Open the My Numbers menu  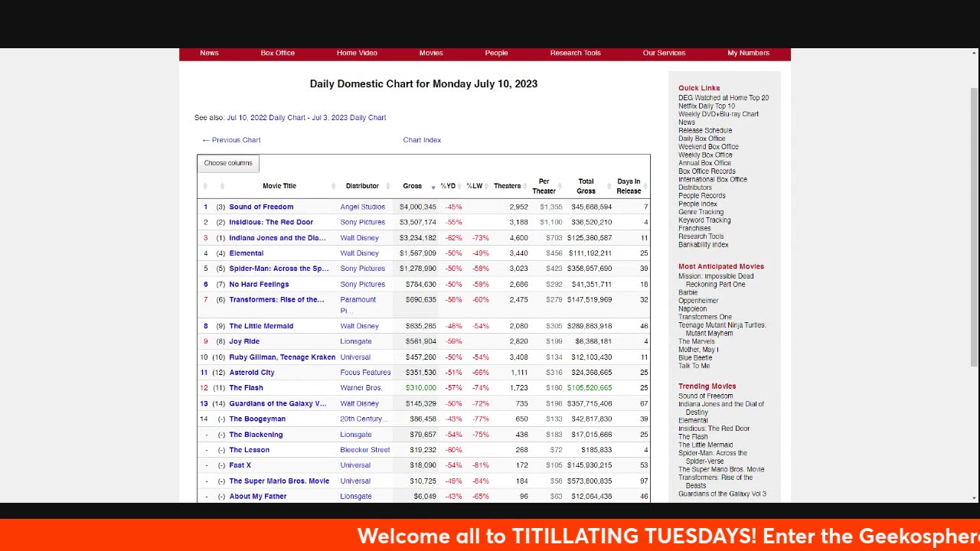[x=748, y=53]
